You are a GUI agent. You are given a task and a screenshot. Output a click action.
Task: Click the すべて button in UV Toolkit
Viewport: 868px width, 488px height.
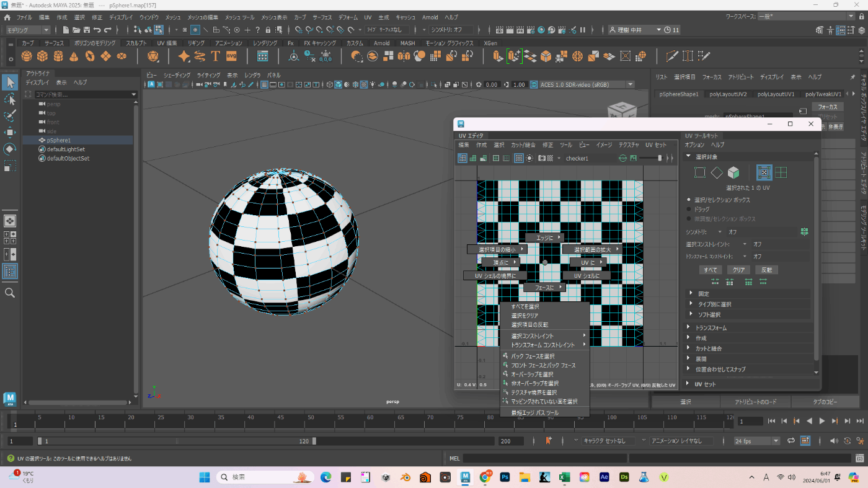(x=710, y=270)
